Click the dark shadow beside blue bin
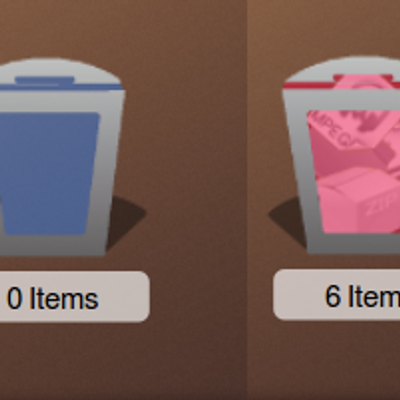 [126, 218]
